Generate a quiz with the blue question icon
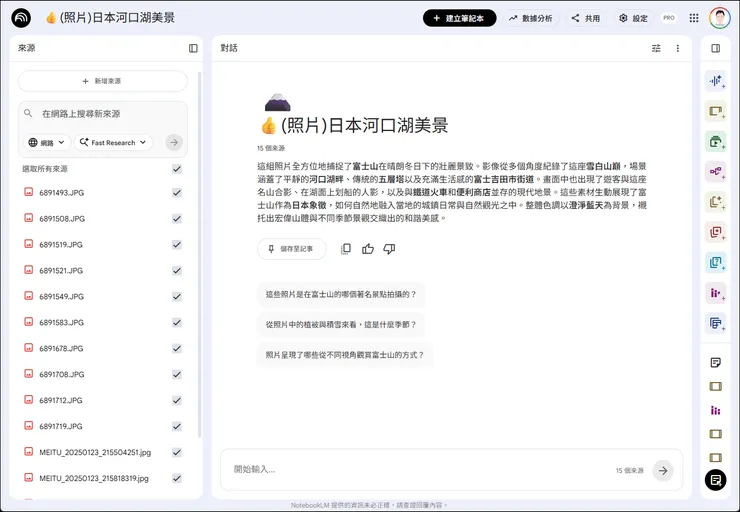740x512 pixels. click(716, 262)
